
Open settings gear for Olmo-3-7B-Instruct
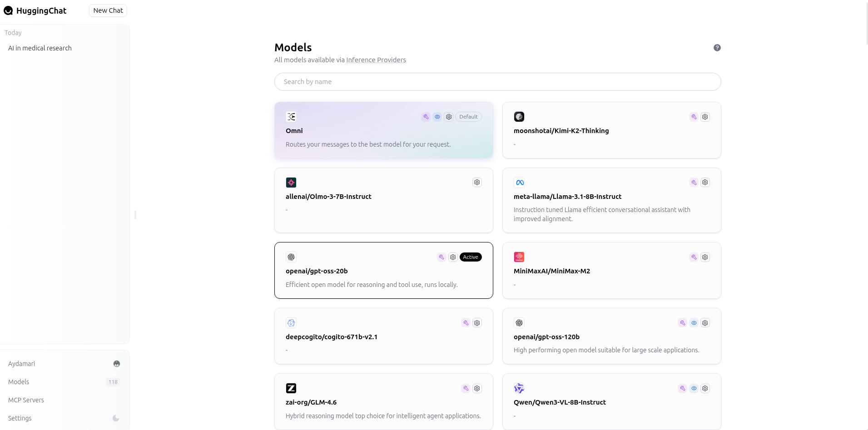click(477, 183)
